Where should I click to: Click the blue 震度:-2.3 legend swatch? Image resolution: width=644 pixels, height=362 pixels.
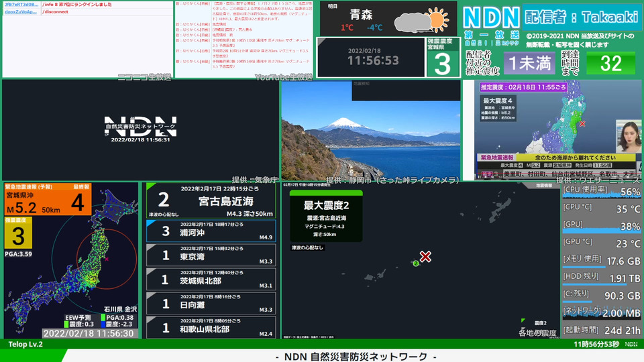coord(103,324)
